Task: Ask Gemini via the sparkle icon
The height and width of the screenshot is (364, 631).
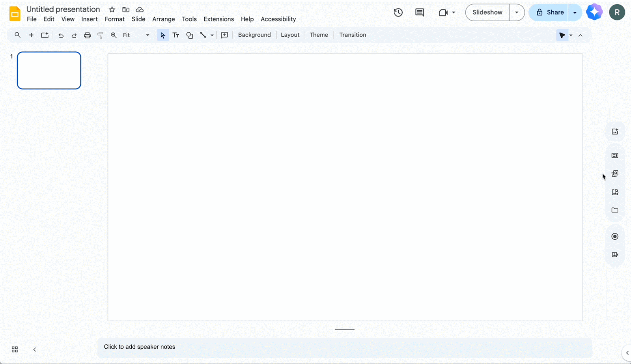Action: 594,12
